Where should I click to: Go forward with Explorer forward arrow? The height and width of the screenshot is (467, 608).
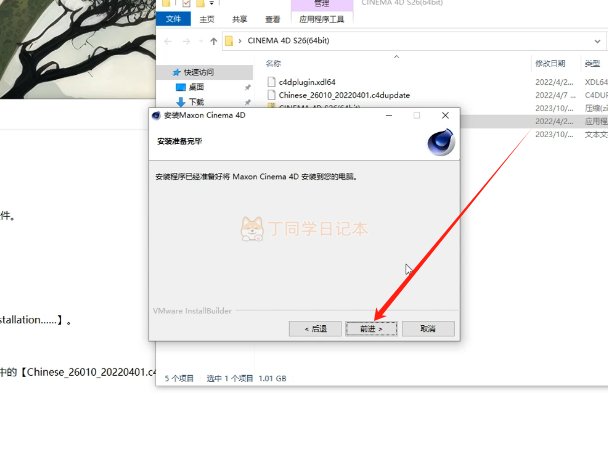click(187, 41)
